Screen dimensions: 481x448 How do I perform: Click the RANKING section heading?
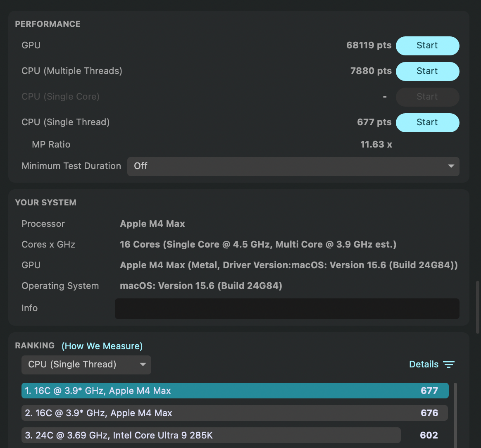35,346
